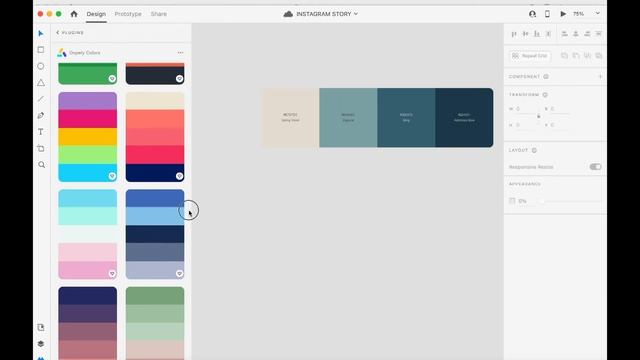Click the align middle vertically icon
This screenshot has width=640, height=360.
(525, 34)
